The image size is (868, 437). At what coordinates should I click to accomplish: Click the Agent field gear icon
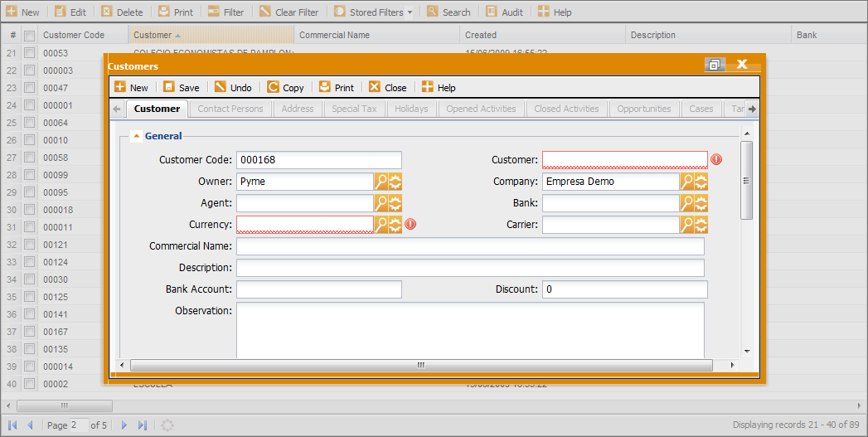click(x=395, y=202)
